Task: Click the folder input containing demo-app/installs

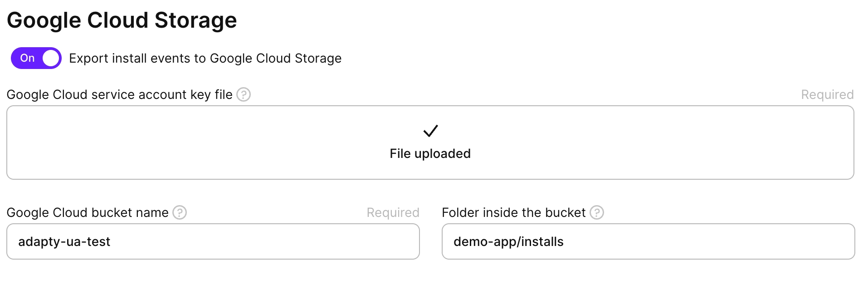Action: pos(649,241)
